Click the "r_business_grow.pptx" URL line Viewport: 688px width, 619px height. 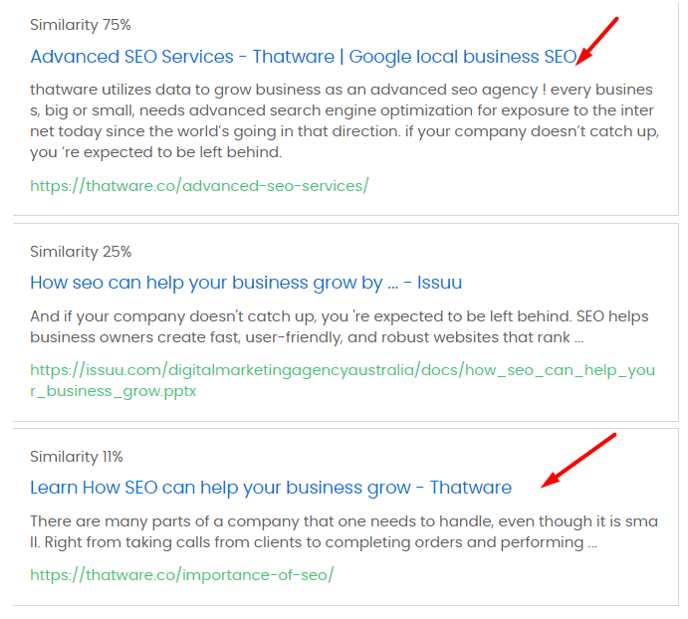(x=113, y=391)
